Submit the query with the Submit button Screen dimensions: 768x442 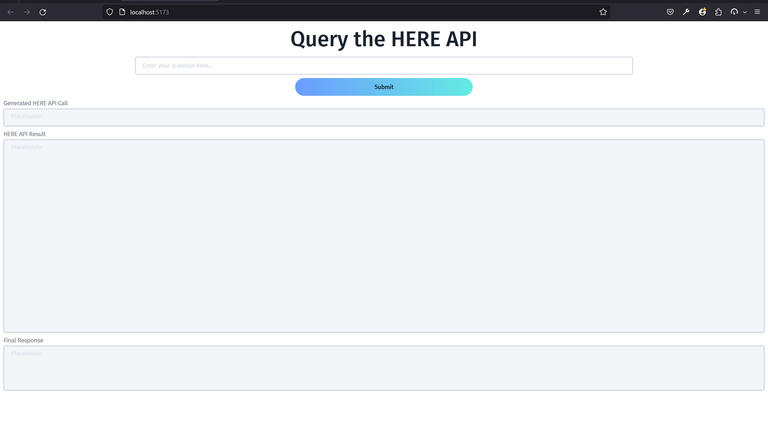[384, 87]
